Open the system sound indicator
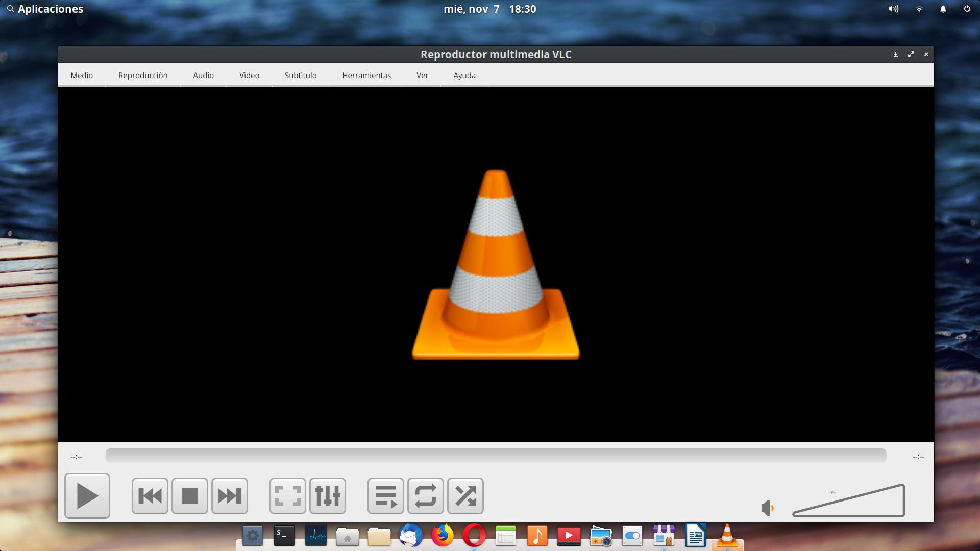This screenshot has width=980, height=551. pos(894,9)
